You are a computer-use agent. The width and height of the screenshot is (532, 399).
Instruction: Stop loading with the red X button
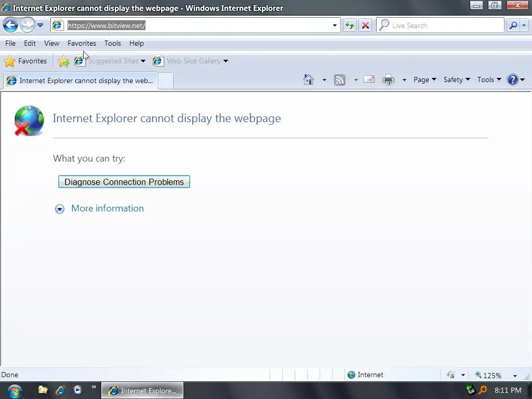pyautogui.click(x=365, y=25)
